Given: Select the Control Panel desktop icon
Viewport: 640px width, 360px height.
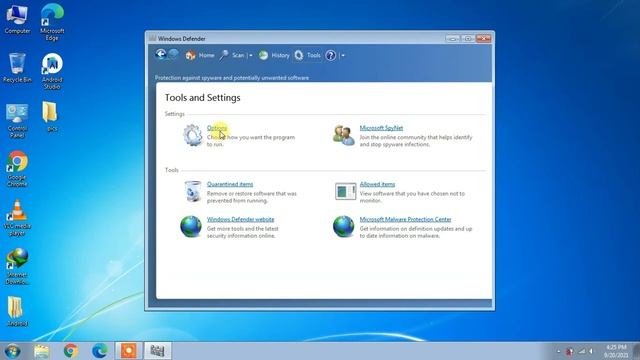Looking at the screenshot, I should point(17,121).
